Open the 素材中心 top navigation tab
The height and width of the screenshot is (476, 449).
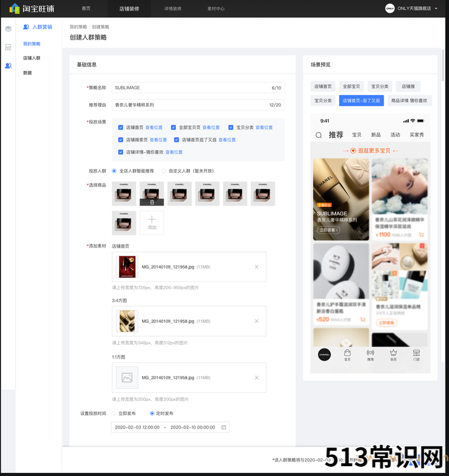216,9
